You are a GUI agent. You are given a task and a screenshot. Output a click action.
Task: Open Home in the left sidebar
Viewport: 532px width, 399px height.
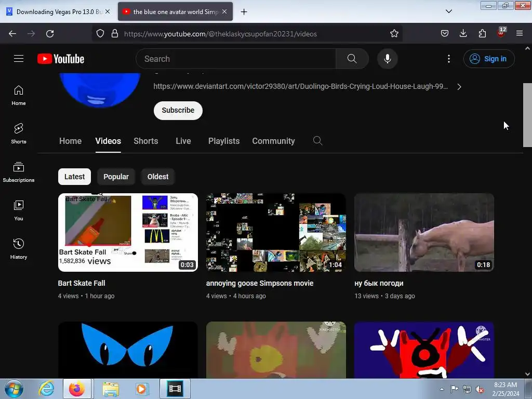(x=19, y=96)
